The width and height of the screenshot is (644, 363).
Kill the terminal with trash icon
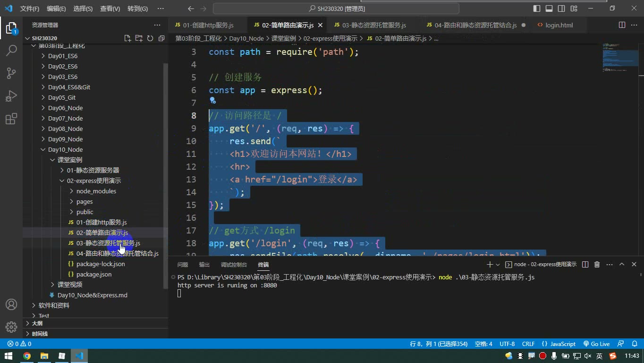pyautogui.click(x=597, y=264)
